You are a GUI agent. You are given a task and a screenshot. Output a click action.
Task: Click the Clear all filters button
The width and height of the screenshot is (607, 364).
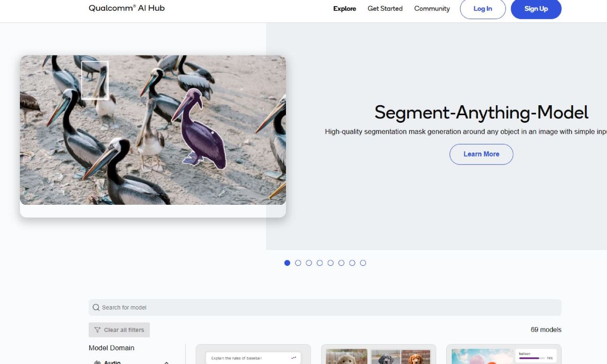119,330
